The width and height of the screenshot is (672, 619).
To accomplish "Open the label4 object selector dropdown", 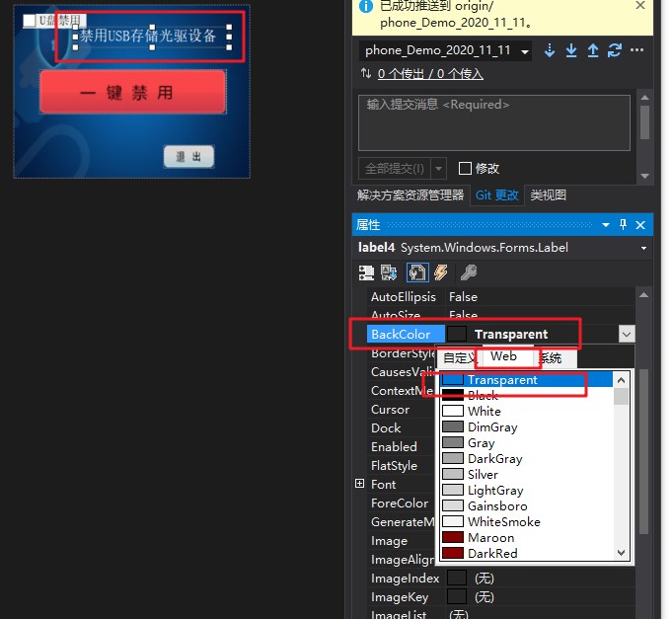I will point(643,248).
